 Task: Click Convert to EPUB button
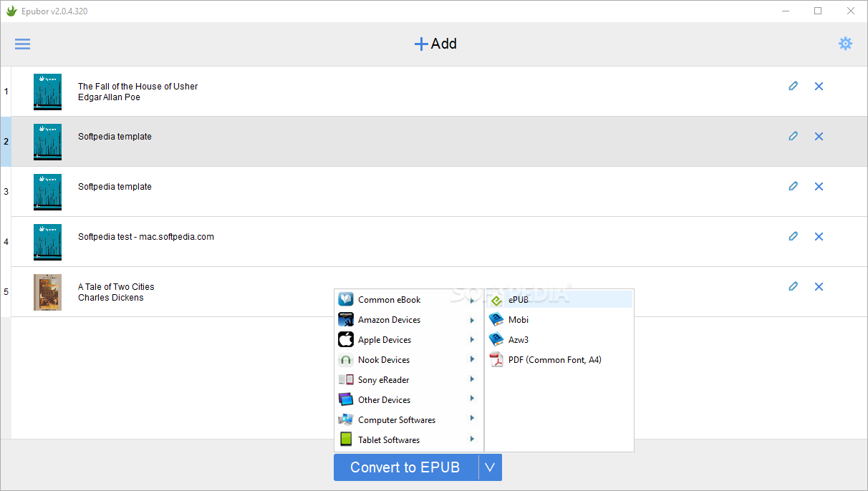click(x=405, y=467)
